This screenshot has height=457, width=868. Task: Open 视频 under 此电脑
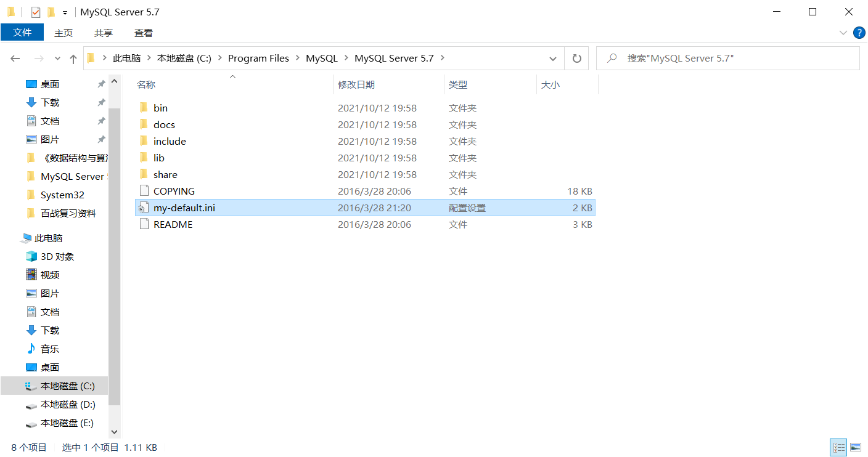click(x=50, y=275)
